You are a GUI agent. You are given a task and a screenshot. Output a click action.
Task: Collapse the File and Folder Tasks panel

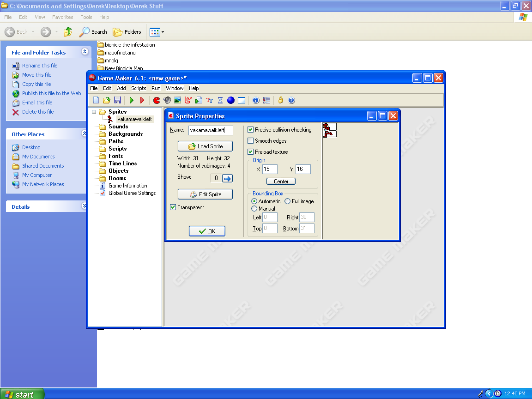pyautogui.click(x=85, y=52)
